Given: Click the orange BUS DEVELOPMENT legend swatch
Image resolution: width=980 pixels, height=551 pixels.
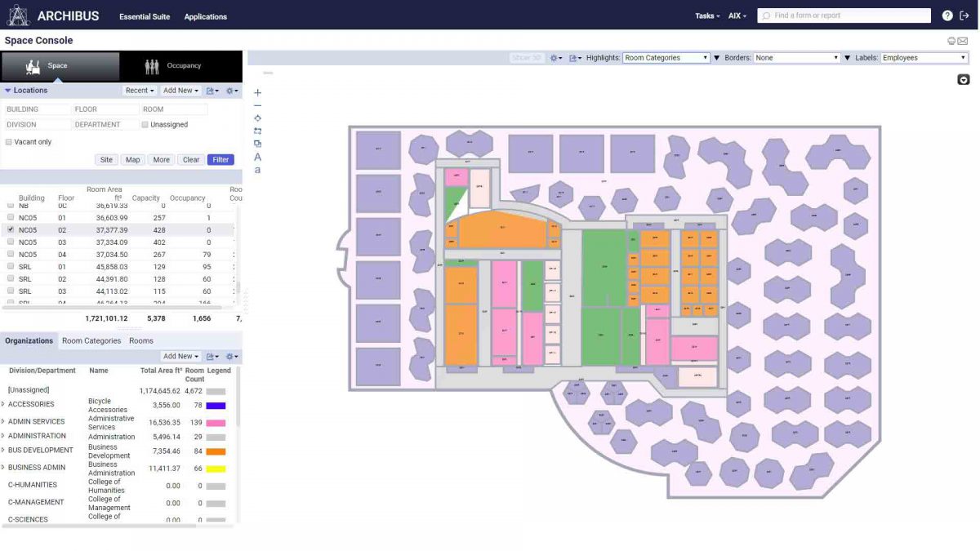Looking at the screenshot, I should tap(216, 451).
